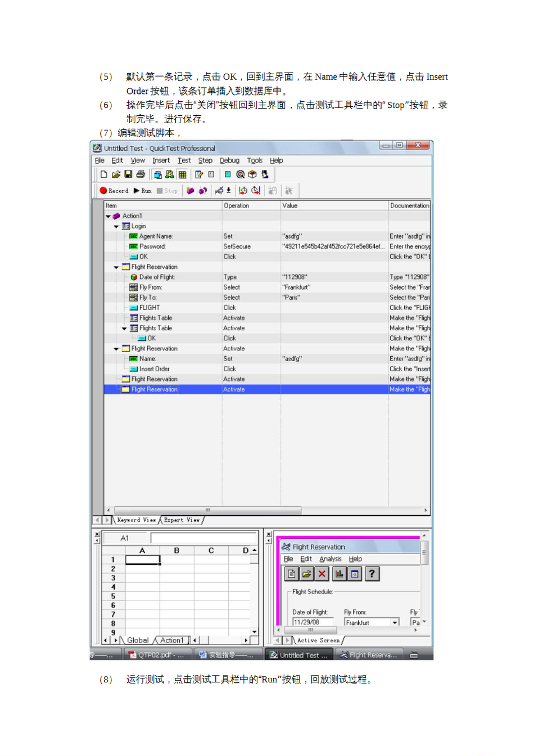Switch to the Expert View tab
Viewport: 534px width, 756px height.
182,520
